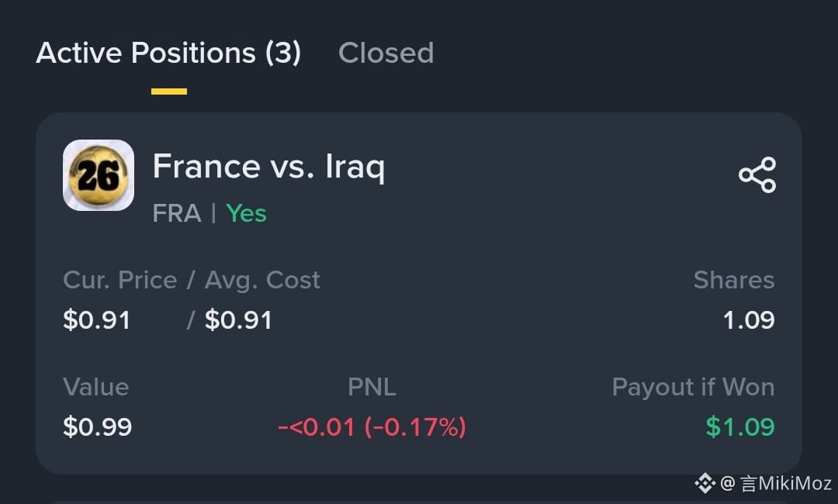Click the green Yes outcome label
This screenshot has height=504, width=838.
246,213
